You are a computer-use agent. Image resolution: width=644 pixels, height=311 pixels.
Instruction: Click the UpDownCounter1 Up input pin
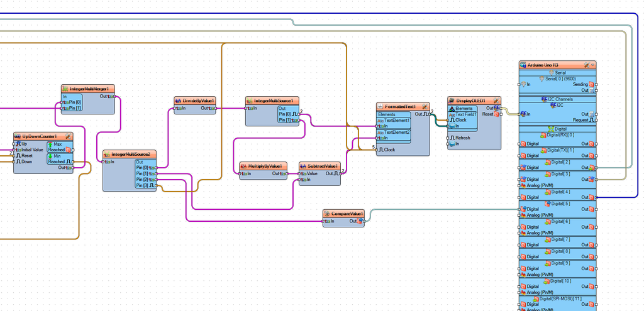pos(14,144)
